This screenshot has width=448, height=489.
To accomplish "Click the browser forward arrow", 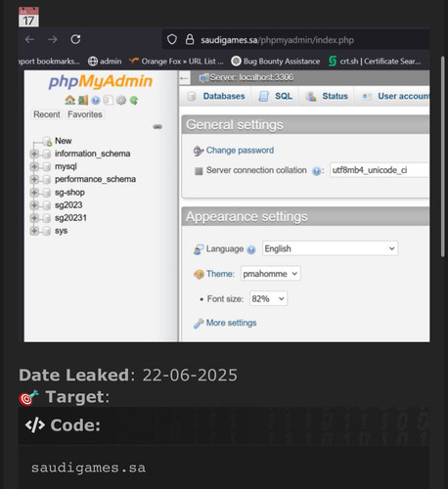I will pos(53,39).
